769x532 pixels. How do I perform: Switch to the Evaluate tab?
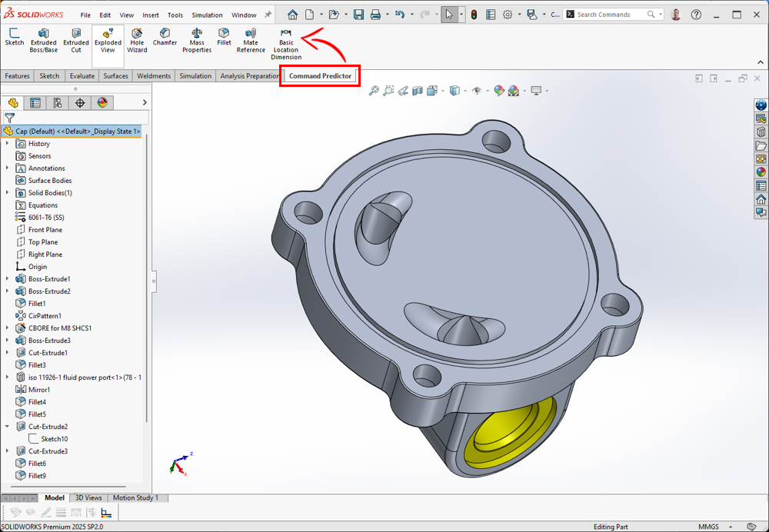(82, 76)
